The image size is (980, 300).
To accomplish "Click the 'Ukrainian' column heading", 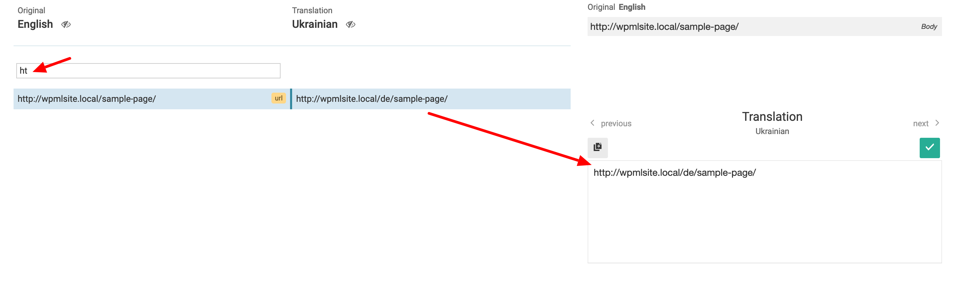I will click(314, 24).
